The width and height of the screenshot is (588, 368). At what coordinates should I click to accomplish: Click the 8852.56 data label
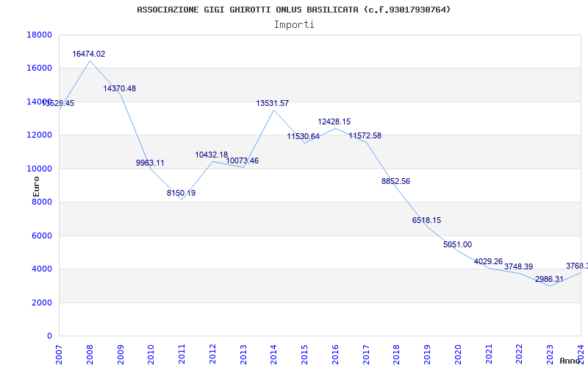(x=396, y=181)
